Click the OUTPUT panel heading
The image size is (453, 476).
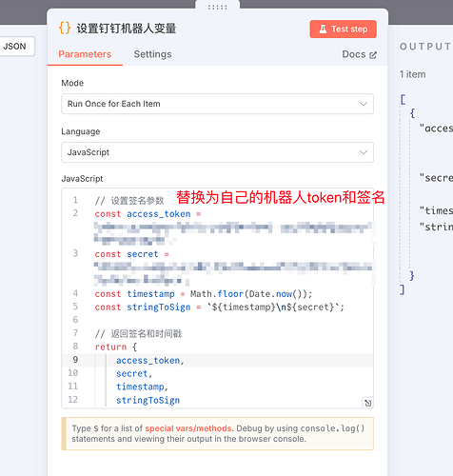[425, 47]
